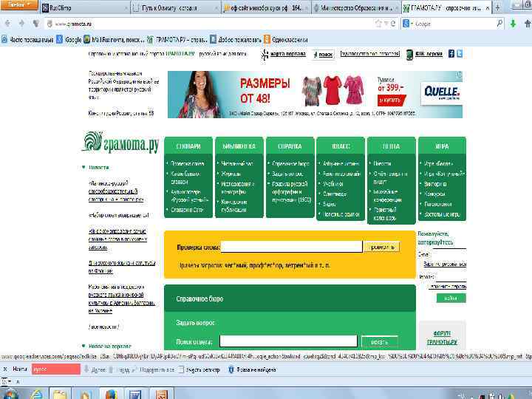Open the СПРАВКА menu section
Image resolution: width=532 pixels, height=399 pixels.
pos(290,146)
